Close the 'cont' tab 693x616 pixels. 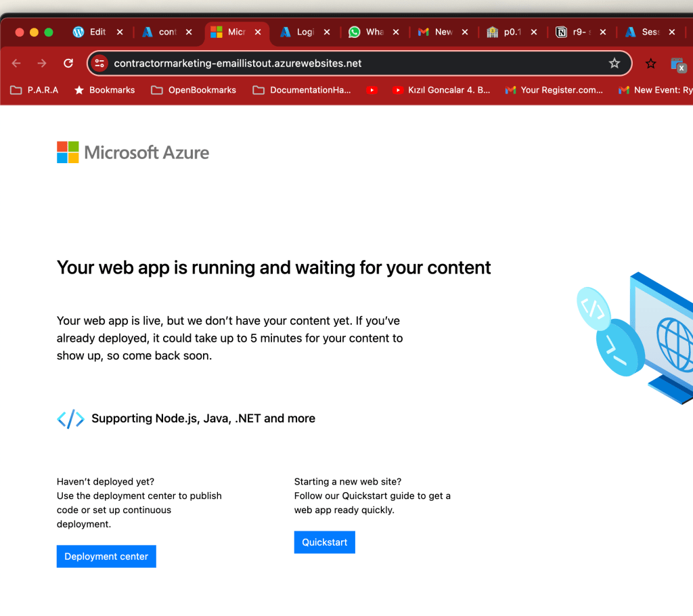coord(189,32)
